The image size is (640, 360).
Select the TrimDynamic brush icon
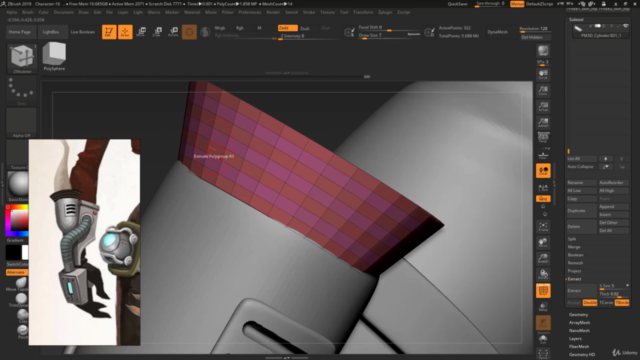tap(21, 300)
